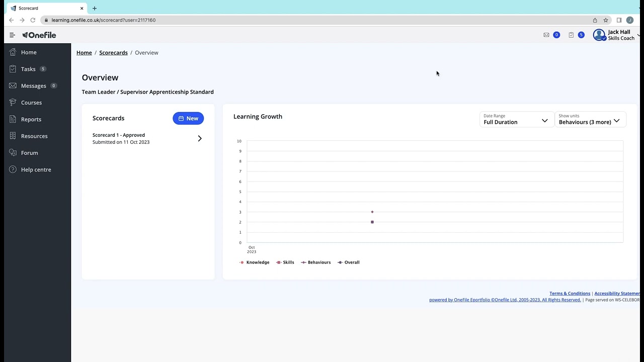Open Tasks in the sidebar menu
This screenshot has width=644, height=362.
(28, 69)
